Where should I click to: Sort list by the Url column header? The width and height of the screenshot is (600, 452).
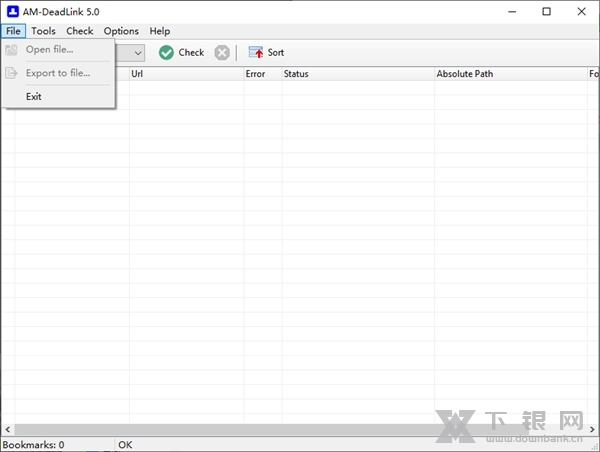click(x=185, y=74)
